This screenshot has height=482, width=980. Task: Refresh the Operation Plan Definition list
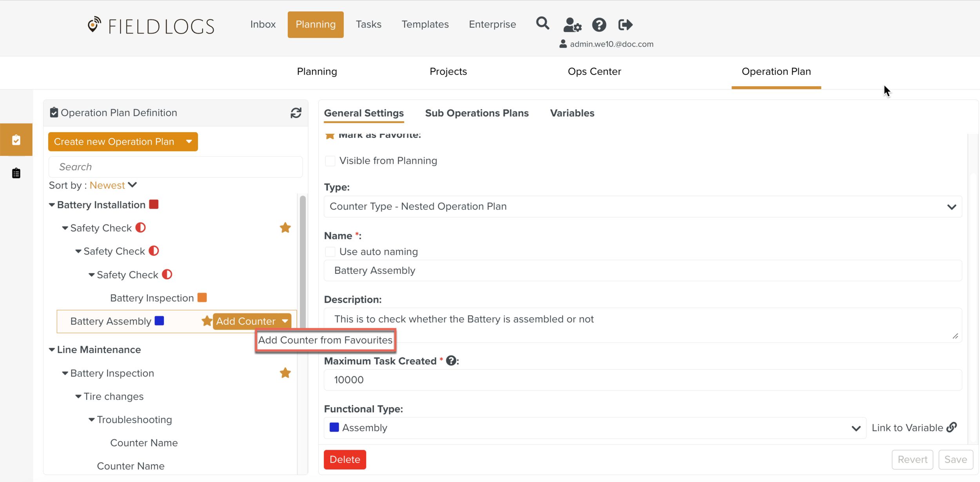(x=296, y=113)
